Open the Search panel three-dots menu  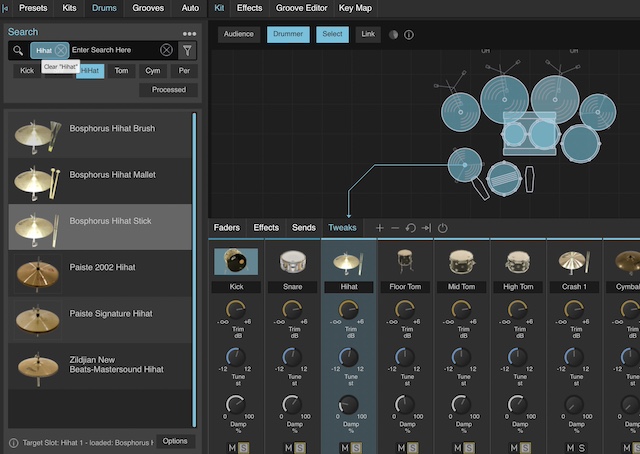click(x=189, y=33)
